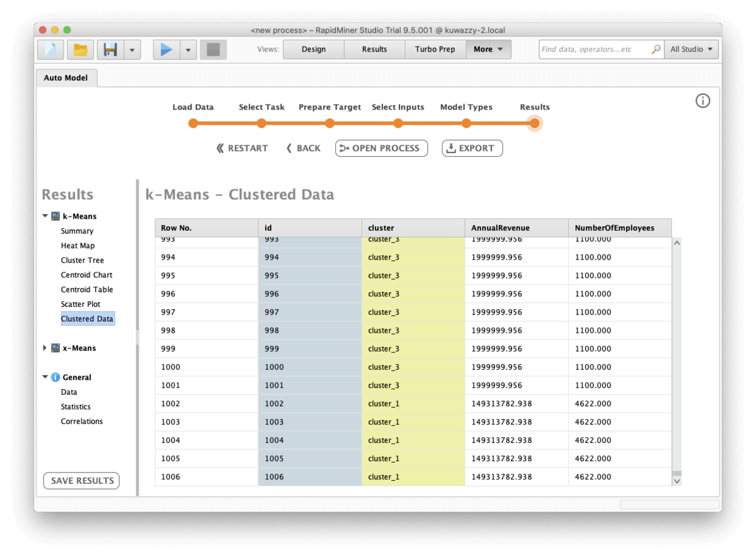Click the stop process square icon
The height and width of the screenshot is (557, 756).
[213, 49]
